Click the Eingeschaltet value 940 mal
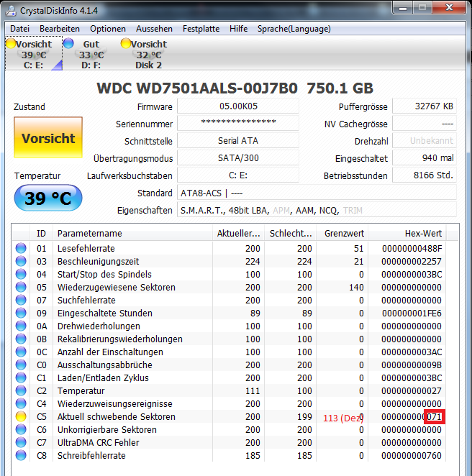Image resolution: width=472 pixels, height=476 pixels. tap(425, 158)
